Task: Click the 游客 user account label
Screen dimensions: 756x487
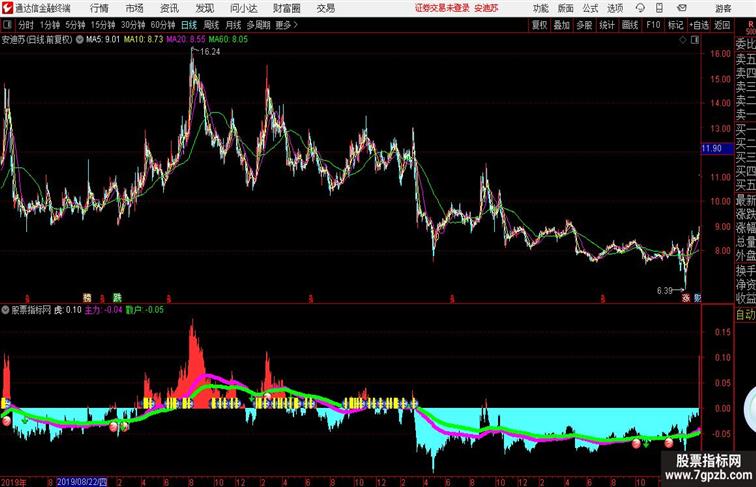Action: (x=723, y=8)
